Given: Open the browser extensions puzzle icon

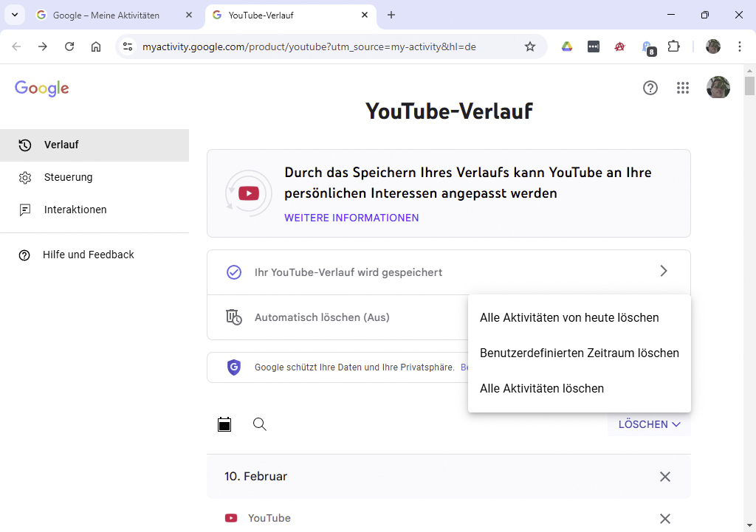Looking at the screenshot, I should pos(674,46).
